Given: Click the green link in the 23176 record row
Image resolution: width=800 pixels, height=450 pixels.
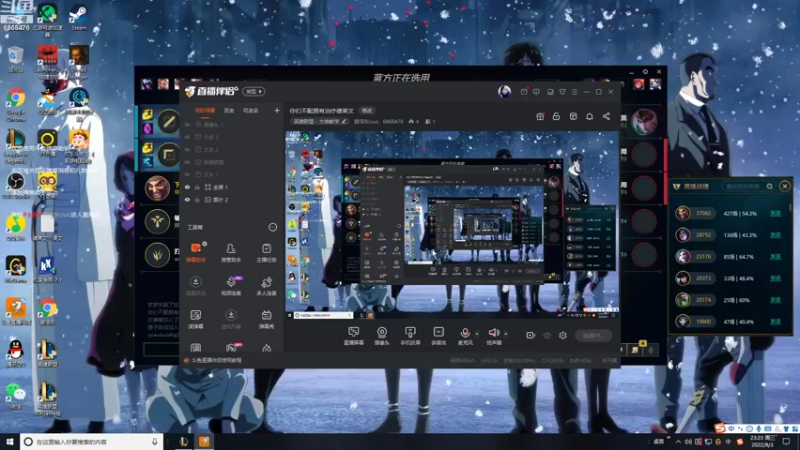Looking at the screenshot, I should coord(776,257).
